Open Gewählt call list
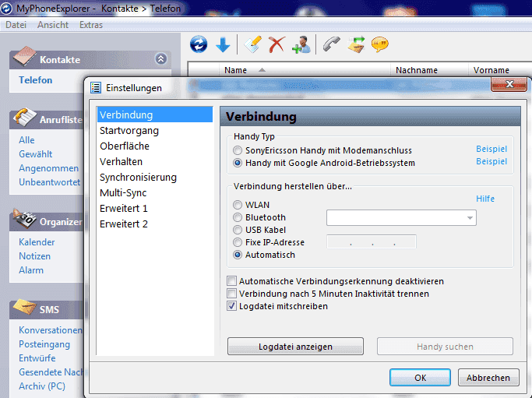Image resolution: width=532 pixels, height=398 pixels. 36,154
